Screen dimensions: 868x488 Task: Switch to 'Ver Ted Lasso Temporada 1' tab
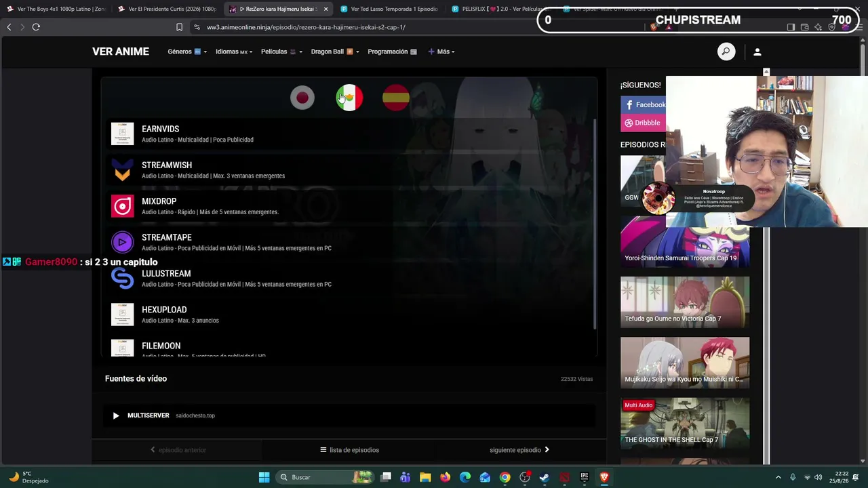389,9
